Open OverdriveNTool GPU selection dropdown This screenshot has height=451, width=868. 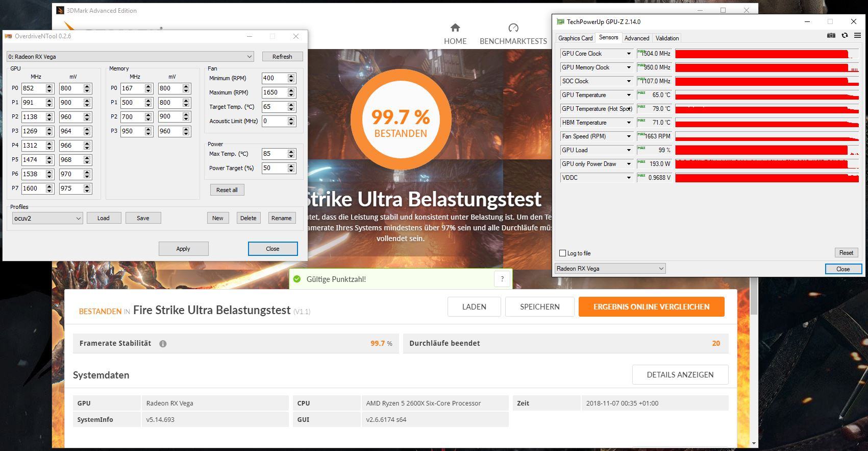coord(130,57)
